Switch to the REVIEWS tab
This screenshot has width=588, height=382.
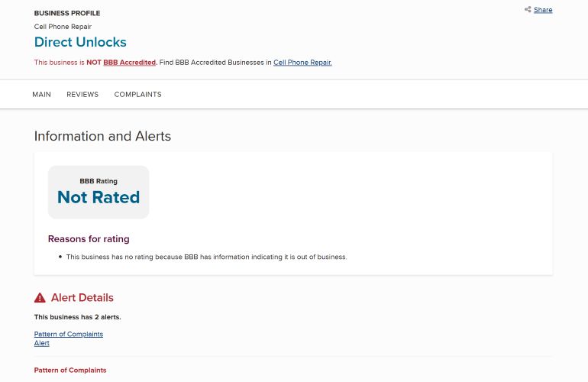(x=82, y=95)
